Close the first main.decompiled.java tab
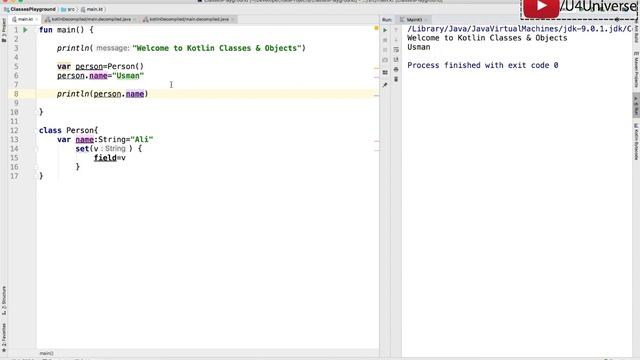640x360 pixels. click(135, 19)
